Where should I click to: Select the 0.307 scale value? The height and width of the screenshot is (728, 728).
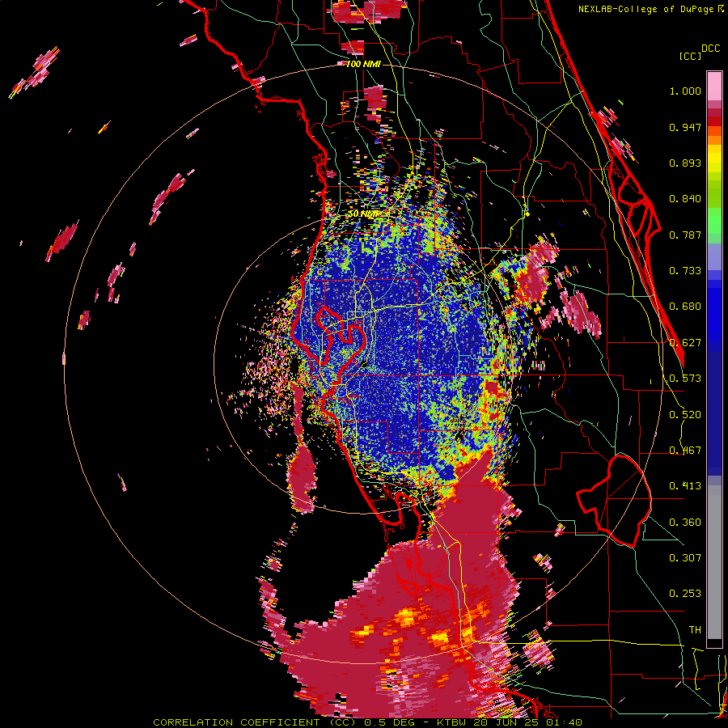pyautogui.click(x=685, y=558)
